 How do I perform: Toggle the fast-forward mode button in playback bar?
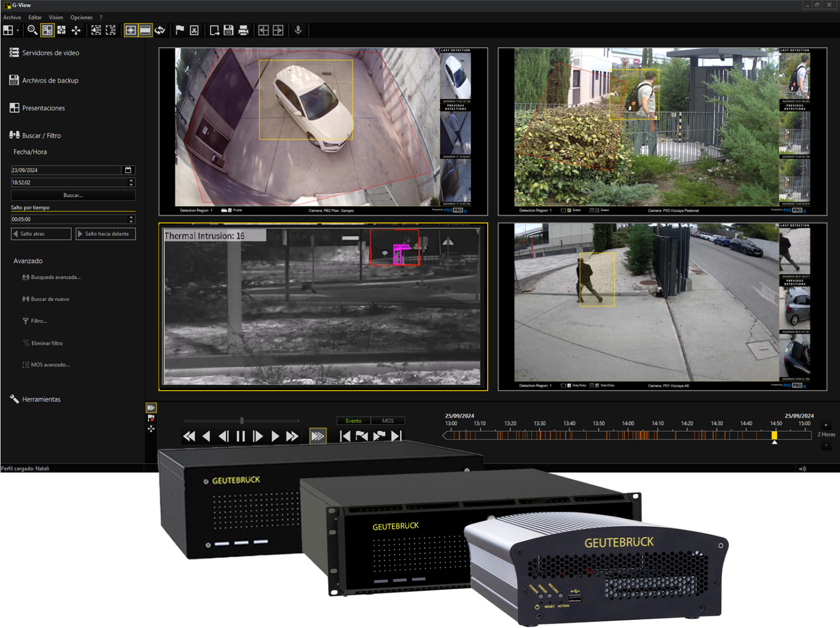coord(318,436)
